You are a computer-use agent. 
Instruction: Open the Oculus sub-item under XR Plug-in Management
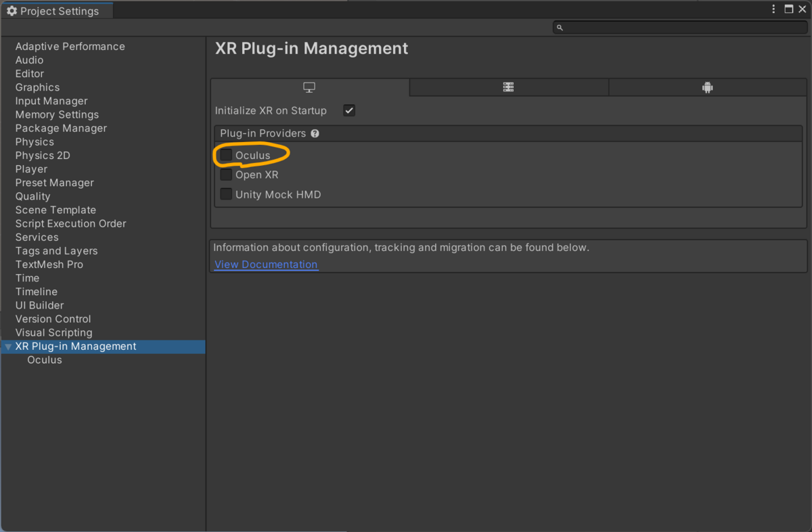[45, 360]
